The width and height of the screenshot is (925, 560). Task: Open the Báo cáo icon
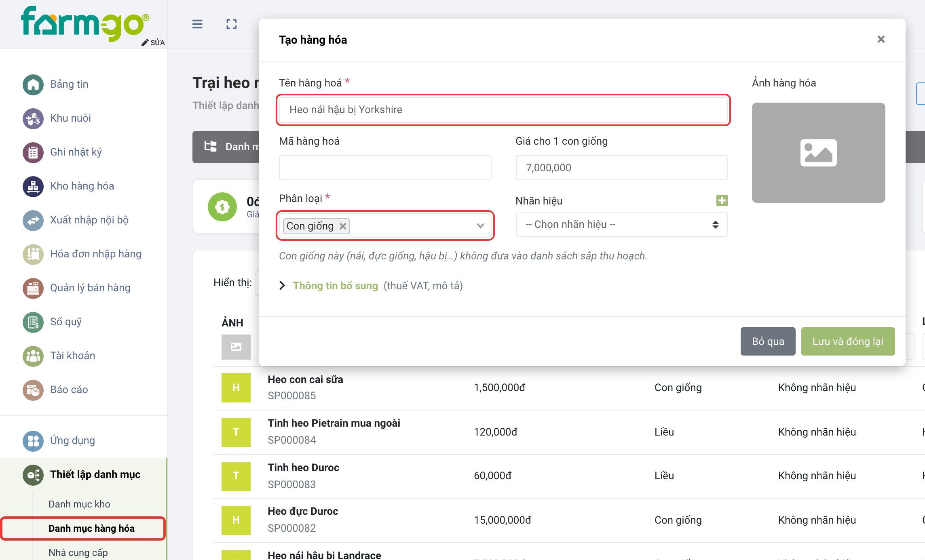33,390
